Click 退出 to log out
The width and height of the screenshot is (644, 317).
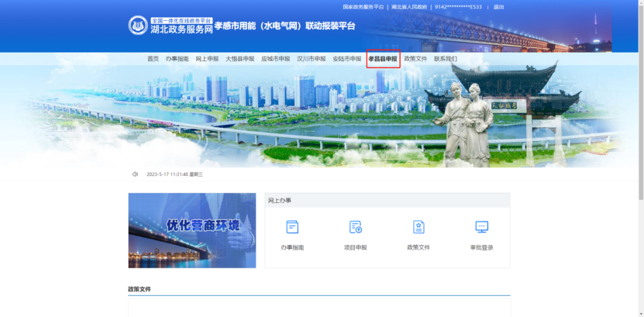(499, 7)
